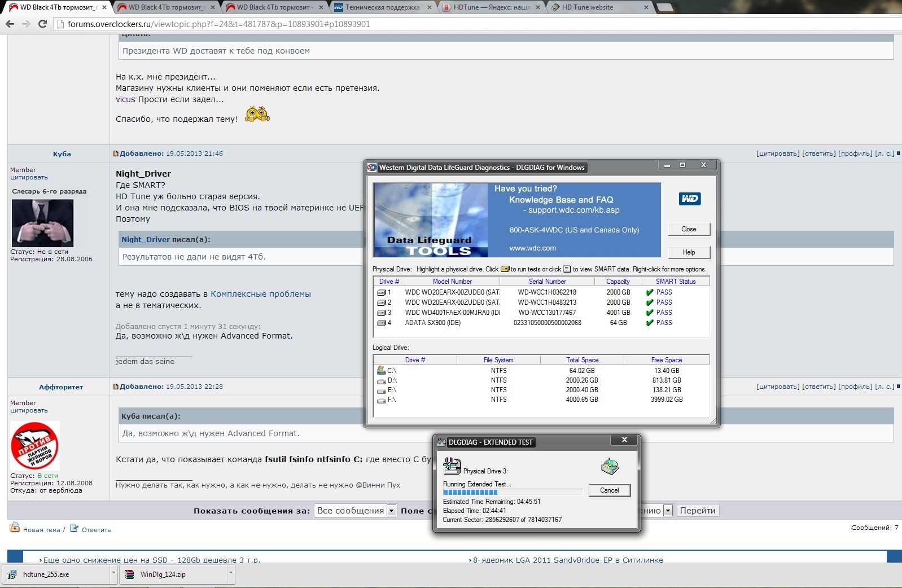Click the browser address bar URL
Image resolution: width=902 pixels, height=588 pixels.
click(x=219, y=24)
